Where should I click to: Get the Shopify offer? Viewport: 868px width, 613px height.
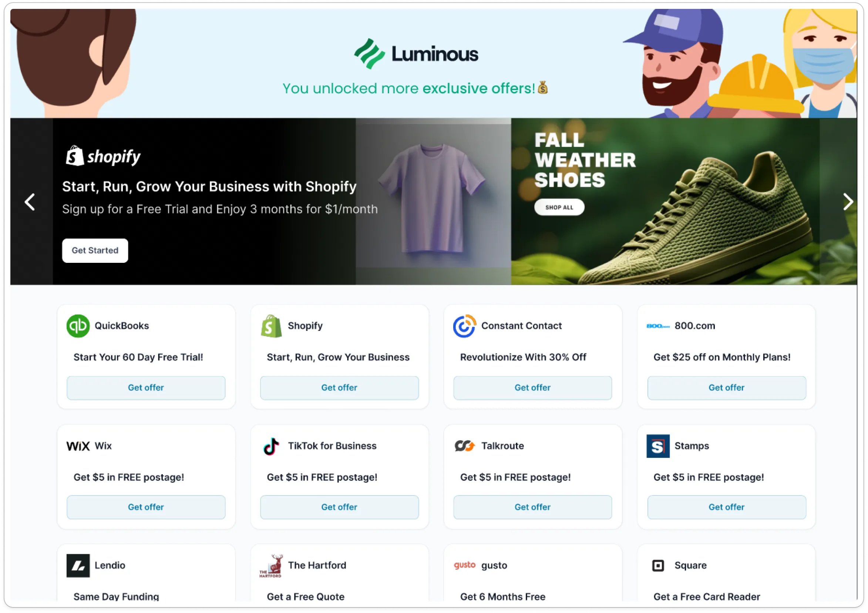340,388
